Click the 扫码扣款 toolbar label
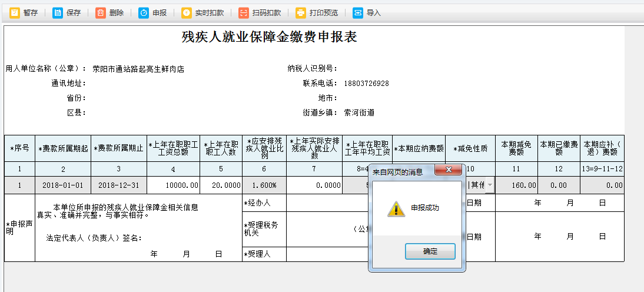Viewport: 644px width, 292px height. pos(267,13)
